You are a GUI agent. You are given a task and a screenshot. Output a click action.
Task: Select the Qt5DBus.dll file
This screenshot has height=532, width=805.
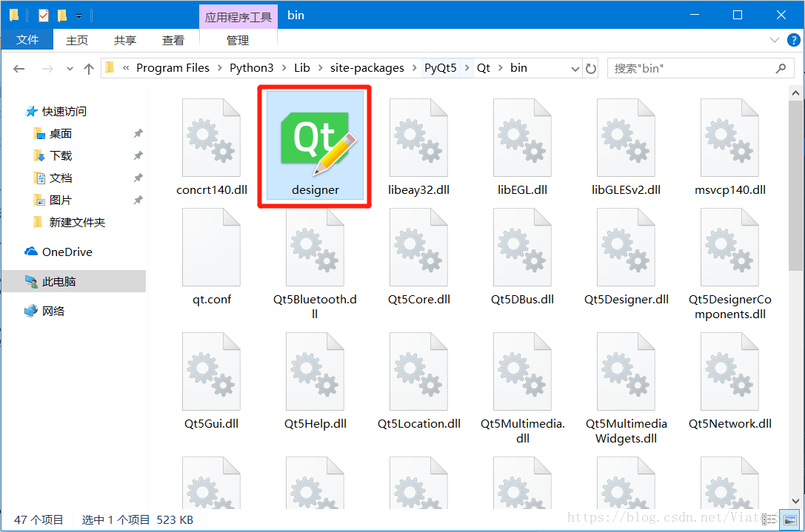click(x=522, y=257)
